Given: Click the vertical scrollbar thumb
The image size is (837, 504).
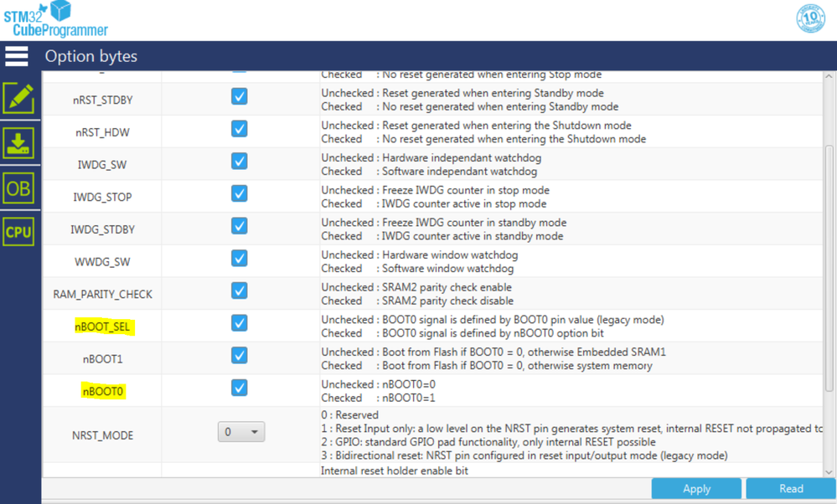Looking at the screenshot, I should pos(829,268).
